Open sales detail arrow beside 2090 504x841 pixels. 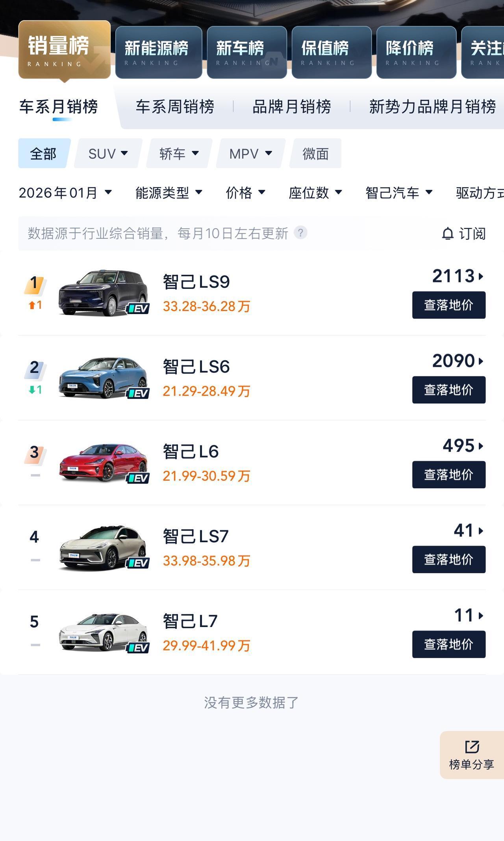(481, 361)
